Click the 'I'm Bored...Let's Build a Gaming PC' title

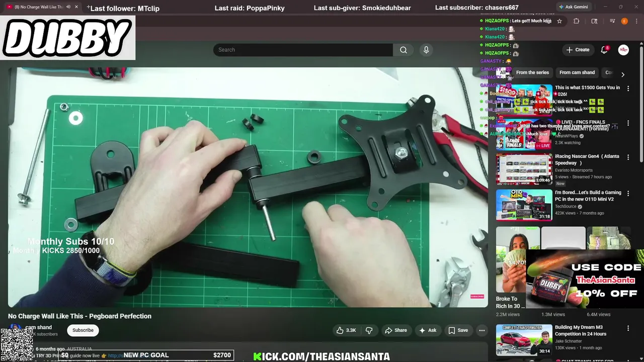588,196
